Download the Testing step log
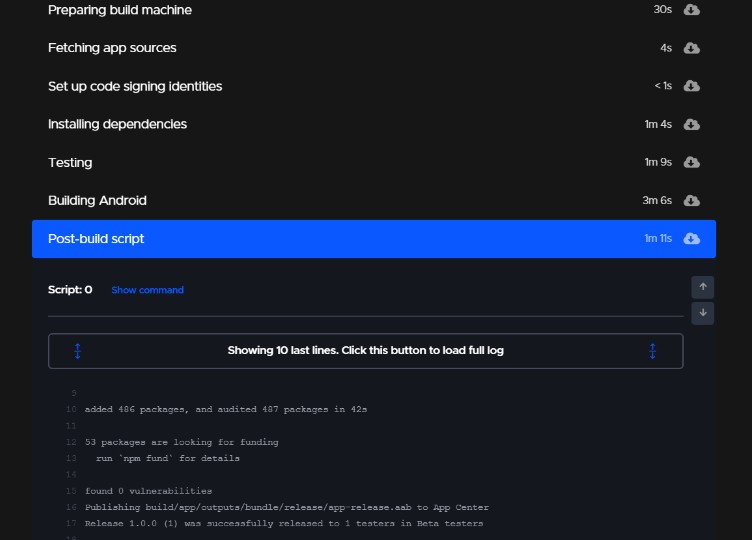The height and width of the screenshot is (540, 752). point(691,162)
